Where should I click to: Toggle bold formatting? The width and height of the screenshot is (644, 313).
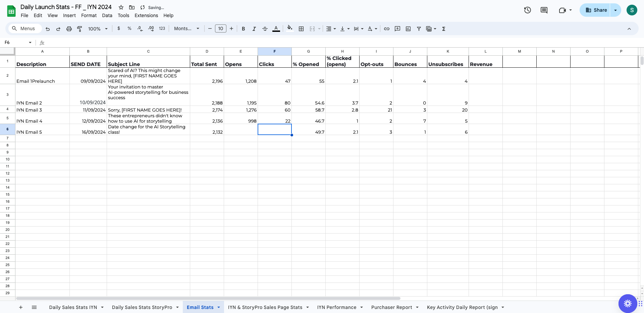click(x=243, y=29)
